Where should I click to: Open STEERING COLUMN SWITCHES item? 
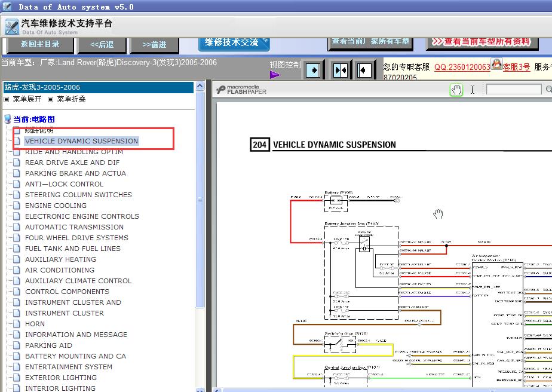pos(78,195)
